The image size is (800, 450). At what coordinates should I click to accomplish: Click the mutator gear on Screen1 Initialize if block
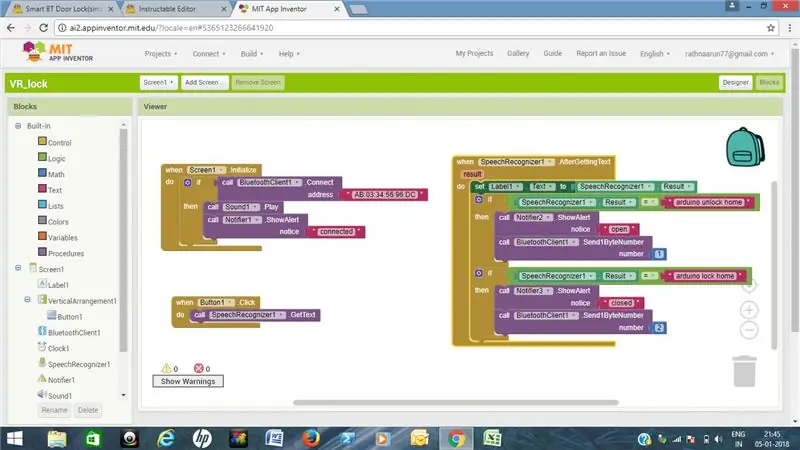click(187, 182)
